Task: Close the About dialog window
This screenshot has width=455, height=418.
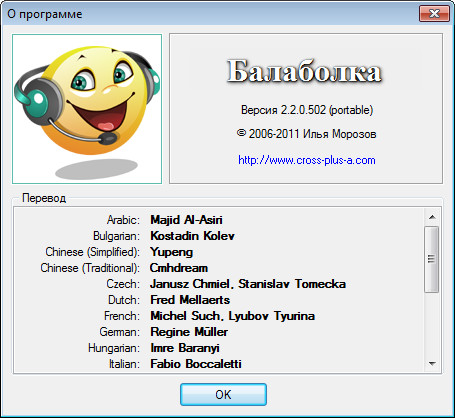Action: pyautogui.click(x=434, y=14)
